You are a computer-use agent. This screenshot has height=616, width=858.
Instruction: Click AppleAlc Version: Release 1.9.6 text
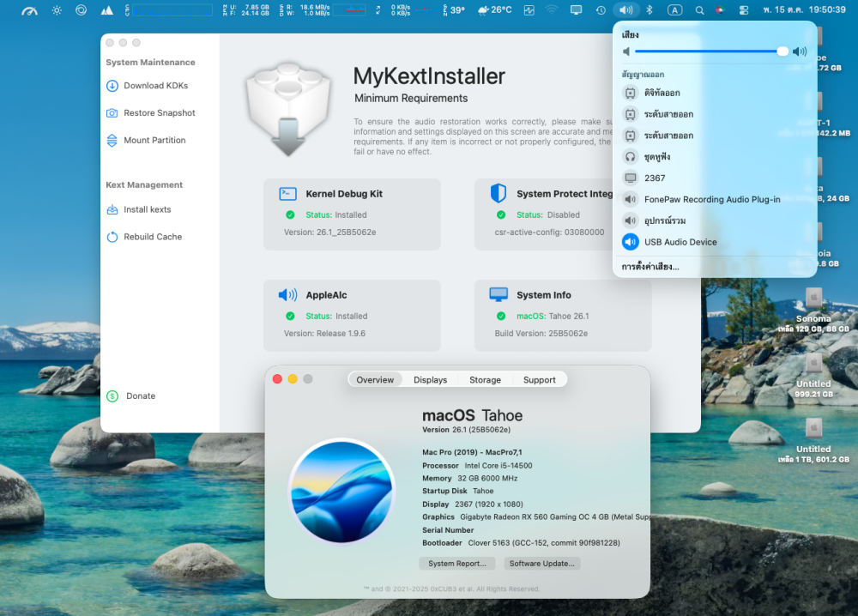pos(324,333)
